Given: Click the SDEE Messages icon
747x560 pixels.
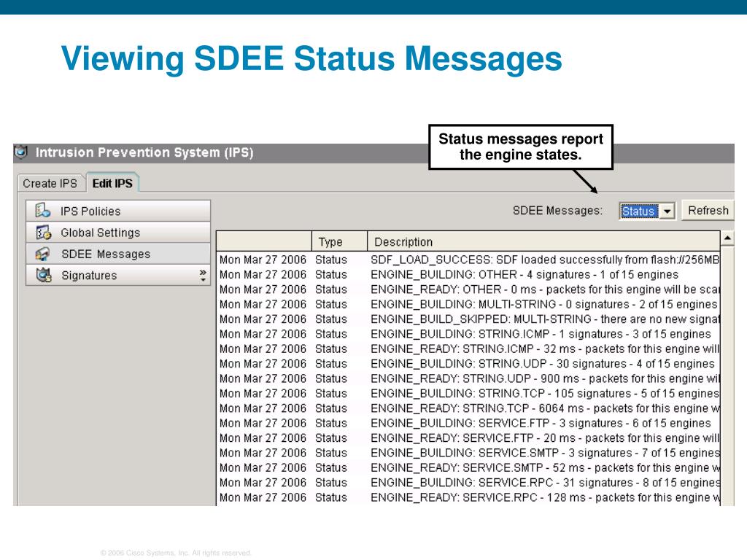Looking at the screenshot, I should point(42,254).
